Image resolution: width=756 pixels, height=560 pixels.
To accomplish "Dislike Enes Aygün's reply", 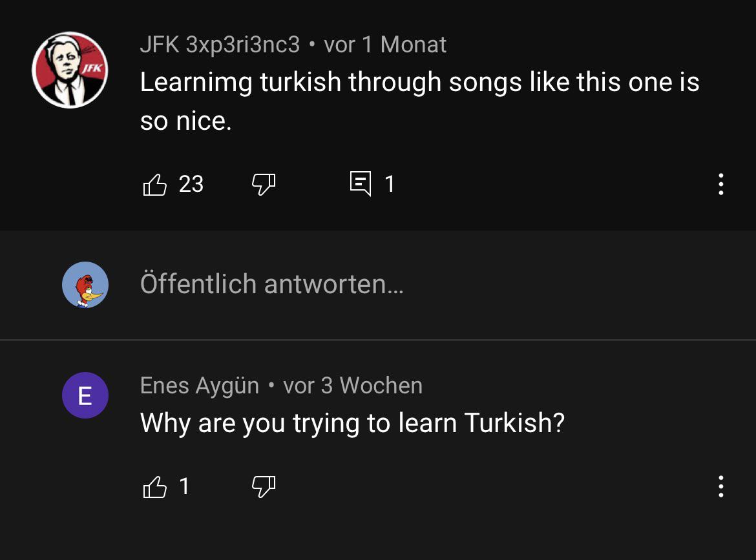I will coord(263,487).
